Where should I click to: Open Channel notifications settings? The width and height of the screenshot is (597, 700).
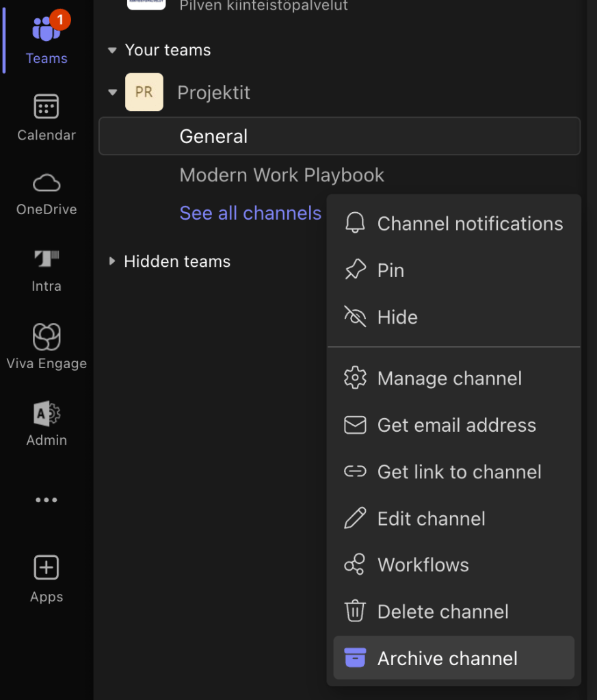coord(470,224)
